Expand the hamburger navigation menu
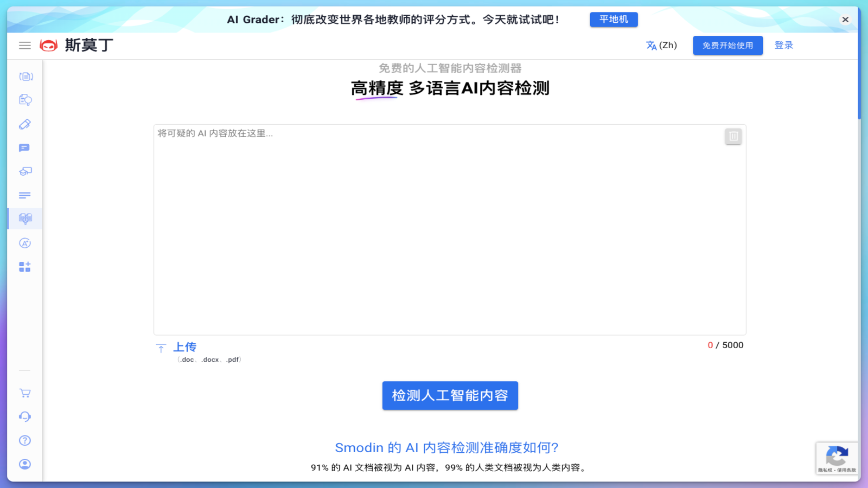Viewport: 868px width, 488px height. (x=24, y=46)
